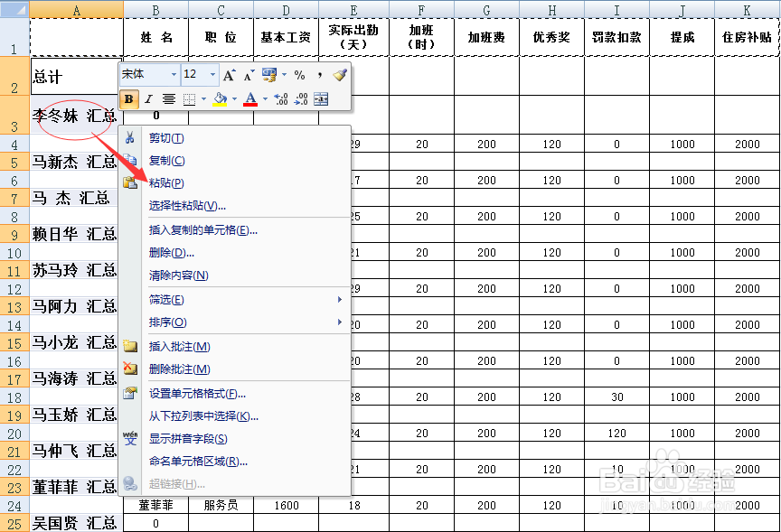
Task: Open the font name 宋体 dropdown
Action: (173, 74)
